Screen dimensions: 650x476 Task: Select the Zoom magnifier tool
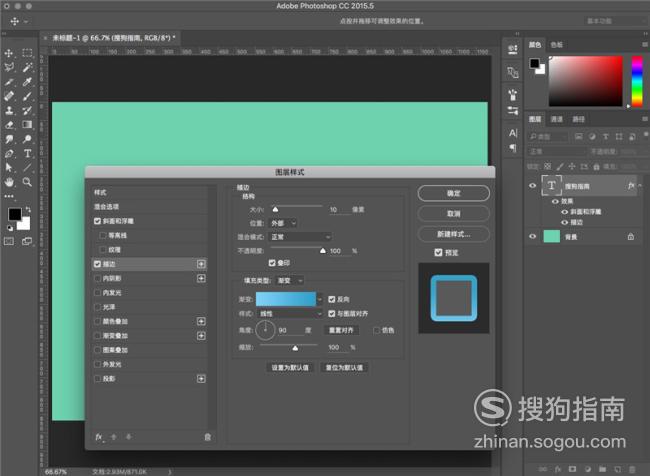tap(27, 182)
